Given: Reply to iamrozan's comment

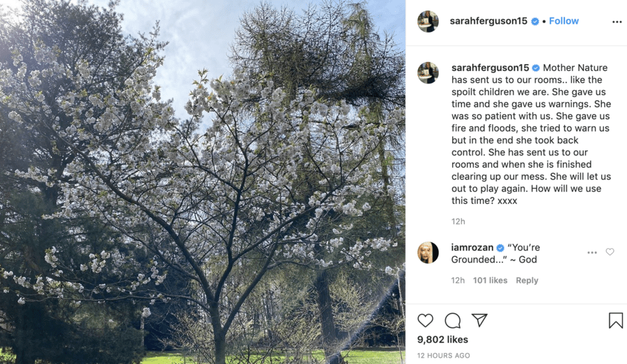Looking at the screenshot, I should [527, 280].
